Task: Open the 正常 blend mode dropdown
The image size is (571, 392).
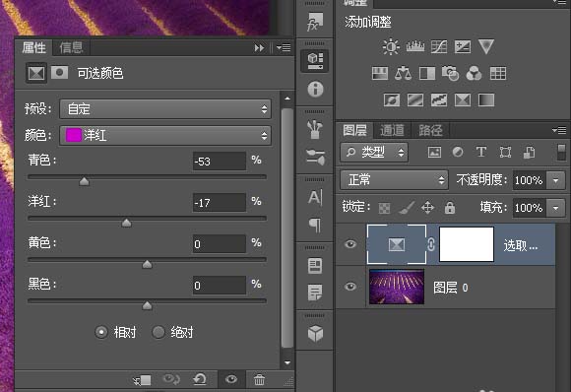Action: [394, 180]
